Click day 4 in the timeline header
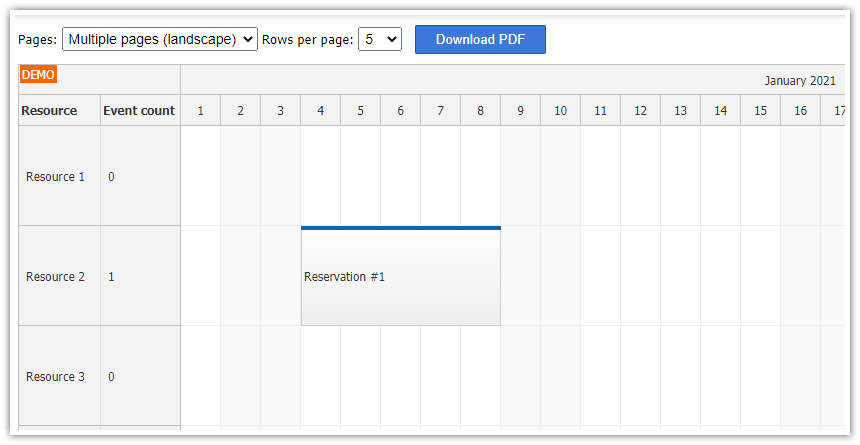This screenshot has height=445, width=860. [320, 110]
